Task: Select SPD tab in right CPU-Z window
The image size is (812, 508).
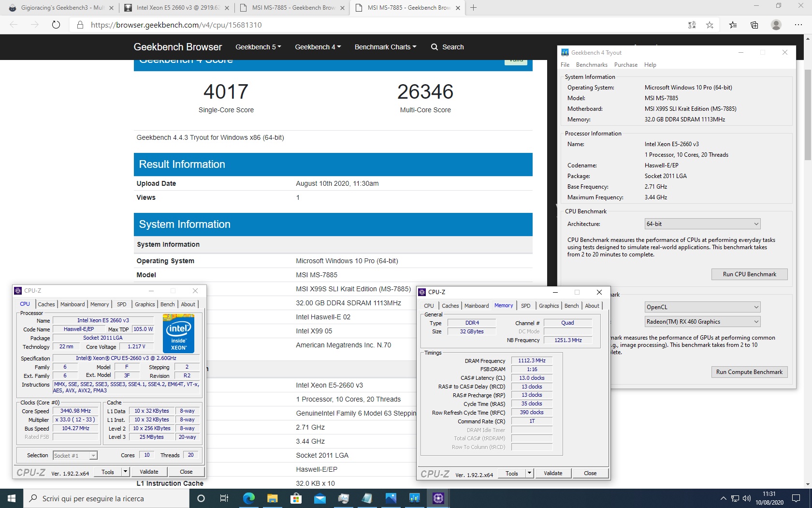Action: (x=526, y=306)
